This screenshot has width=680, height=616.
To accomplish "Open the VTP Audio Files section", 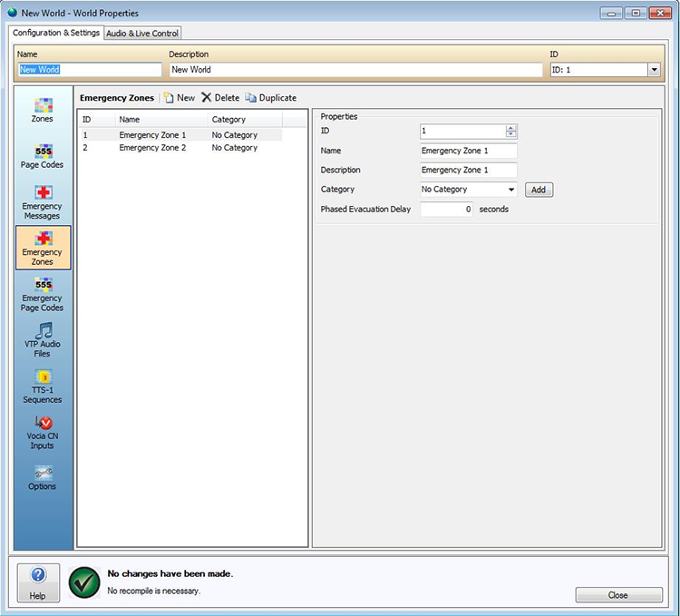I will [x=43, y=339].
